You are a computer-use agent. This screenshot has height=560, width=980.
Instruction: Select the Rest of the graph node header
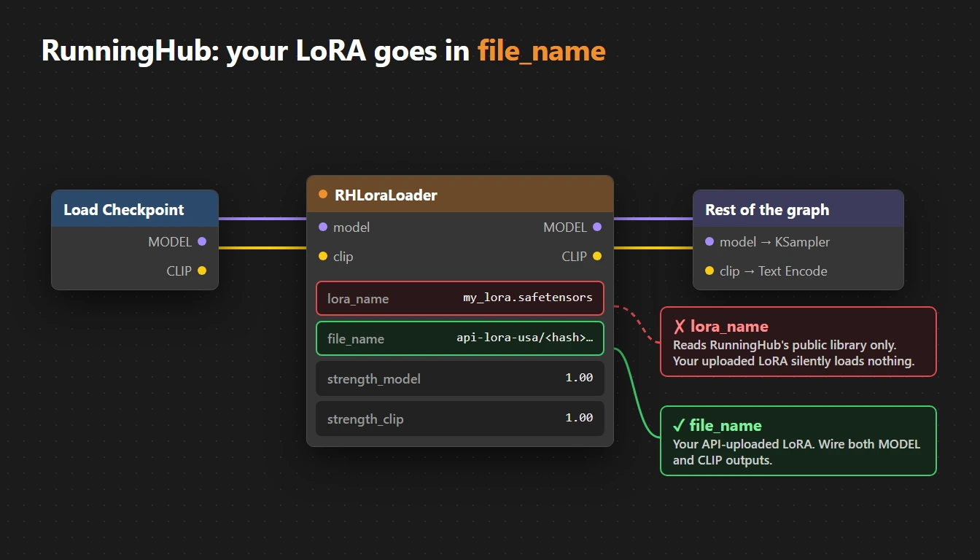[798, 209]
